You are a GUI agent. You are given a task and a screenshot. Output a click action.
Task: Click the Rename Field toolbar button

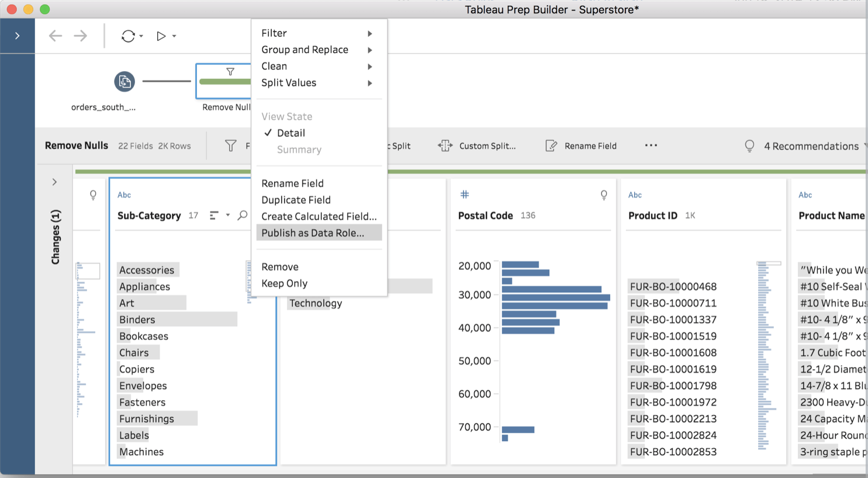pos(581,146)
